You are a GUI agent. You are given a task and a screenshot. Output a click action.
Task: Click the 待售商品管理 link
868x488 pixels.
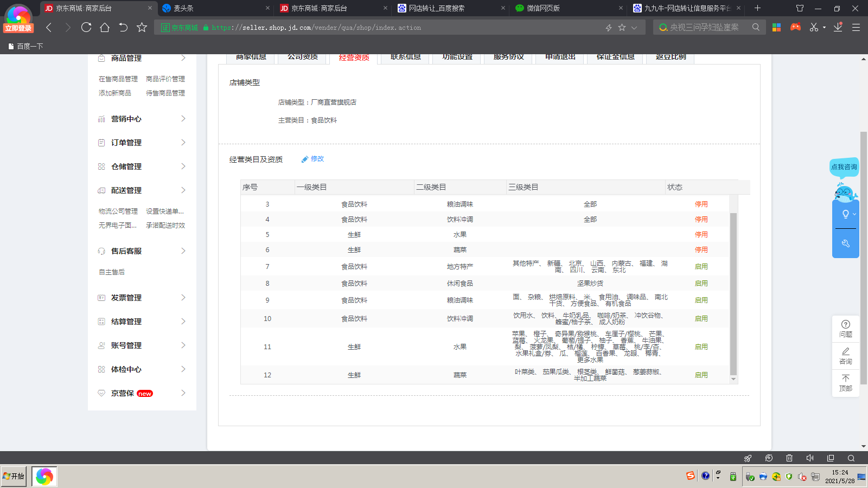(x=165, y=93)
